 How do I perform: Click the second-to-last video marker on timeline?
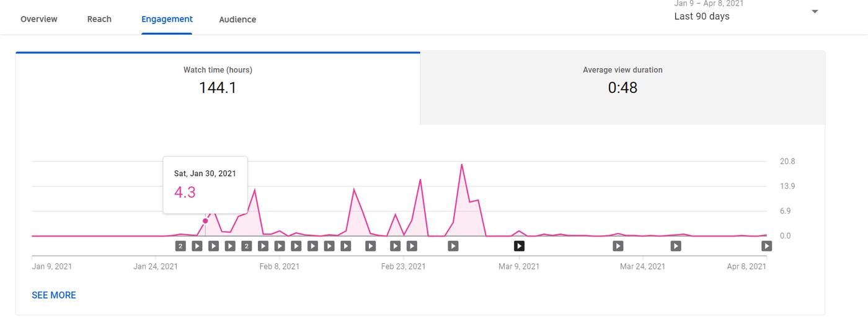coord(676,246)
